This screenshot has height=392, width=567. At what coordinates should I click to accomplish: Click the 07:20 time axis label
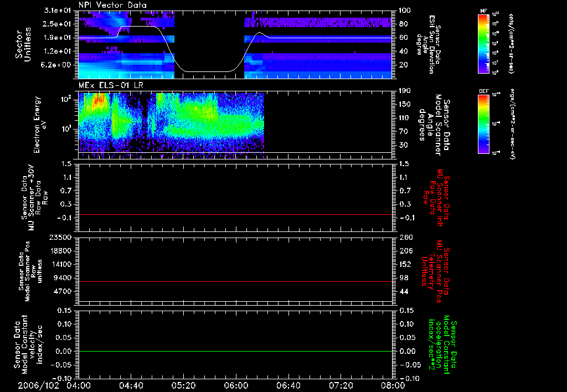(x=341, y=385)
